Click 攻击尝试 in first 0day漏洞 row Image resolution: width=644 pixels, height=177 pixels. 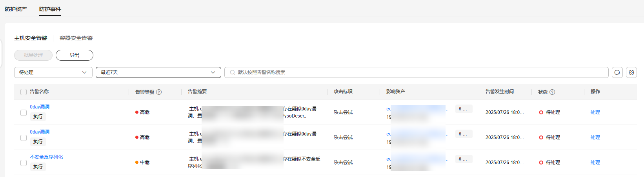(343, 112)
